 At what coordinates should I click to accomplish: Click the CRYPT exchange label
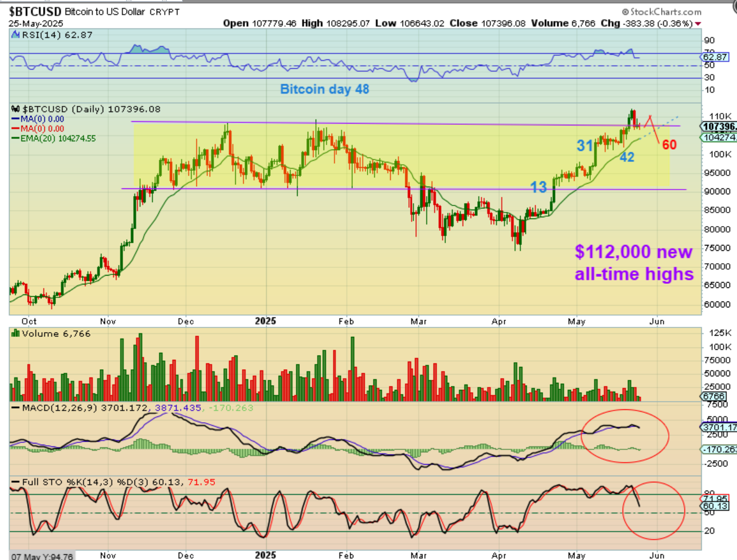(x=166, y=12)
